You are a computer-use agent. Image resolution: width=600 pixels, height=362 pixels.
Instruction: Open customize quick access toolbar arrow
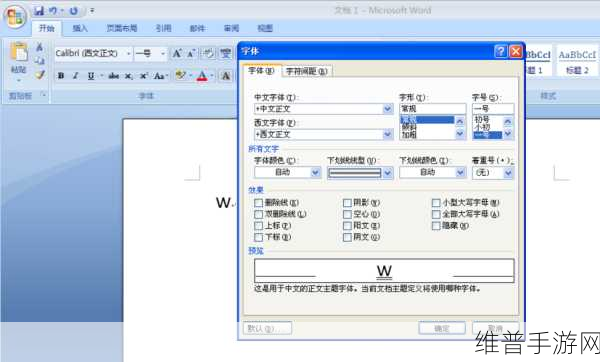tap(92, 11)
